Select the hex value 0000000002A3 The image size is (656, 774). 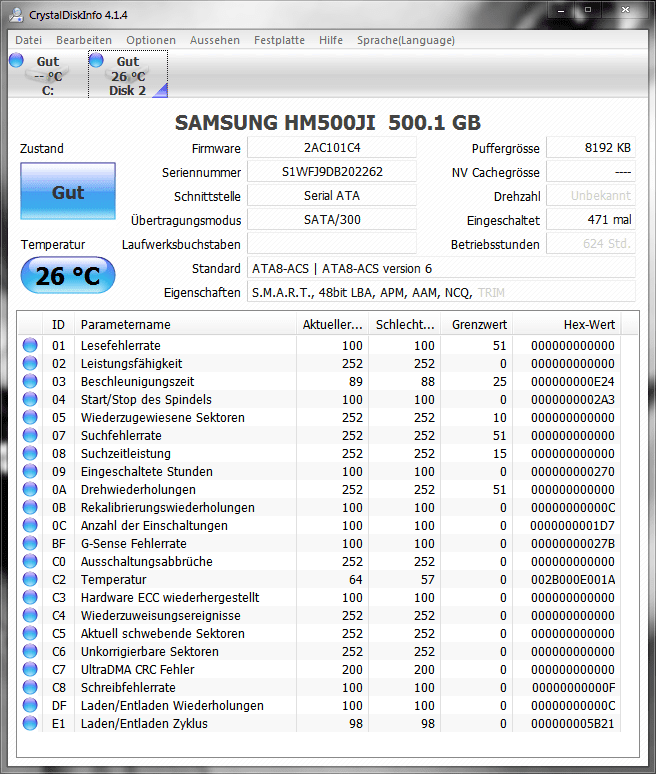pyautogui.click(x=573, y=399)
